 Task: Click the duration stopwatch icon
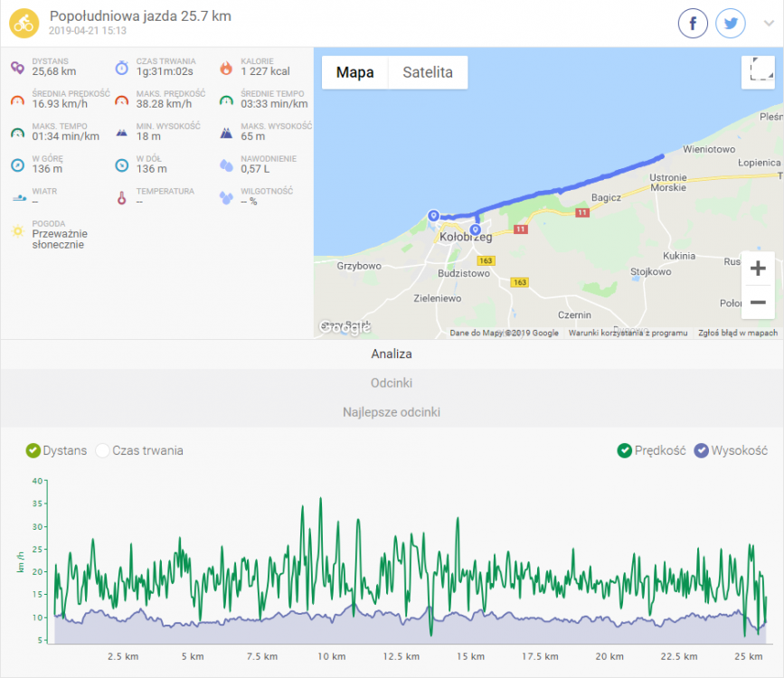pos(121,67)
